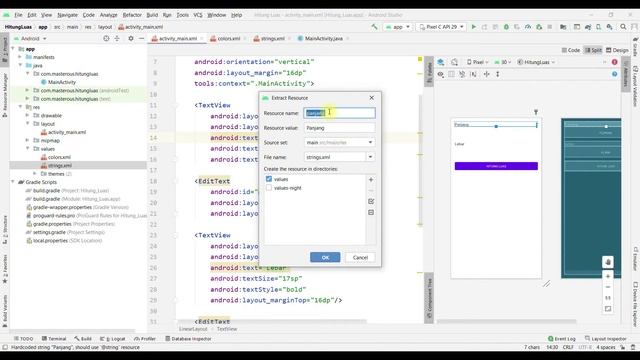Screen dimensions: 640x360
Task: Open the Pixel C API 29 device dropdown
Action: (442, 27)
